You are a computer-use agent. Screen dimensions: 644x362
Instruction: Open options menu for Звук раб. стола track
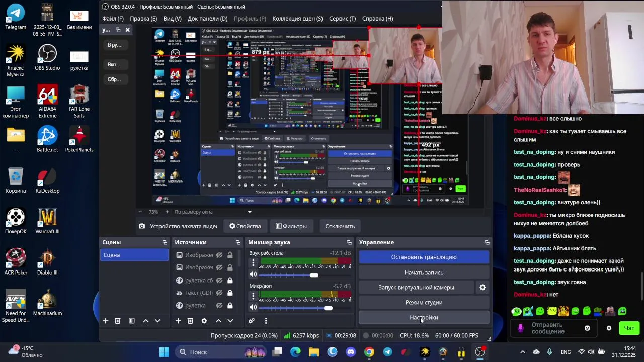(253, 262)
